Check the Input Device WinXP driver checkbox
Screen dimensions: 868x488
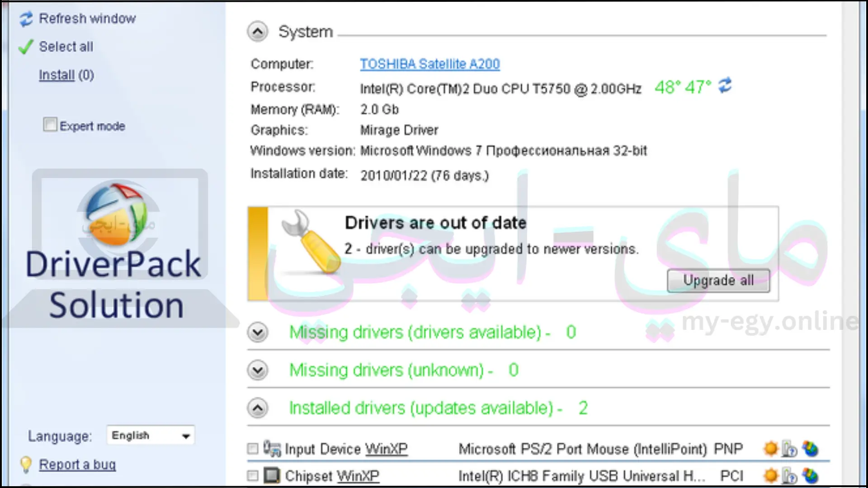(x=252, y=449)
